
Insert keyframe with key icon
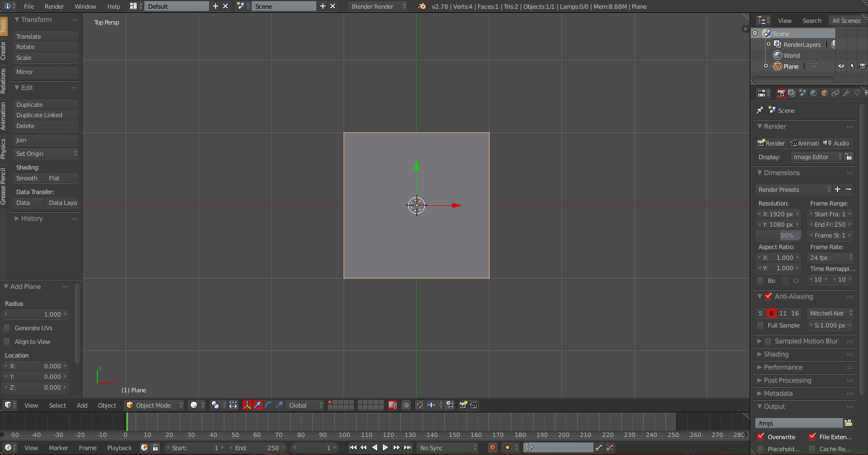(599, 447)
